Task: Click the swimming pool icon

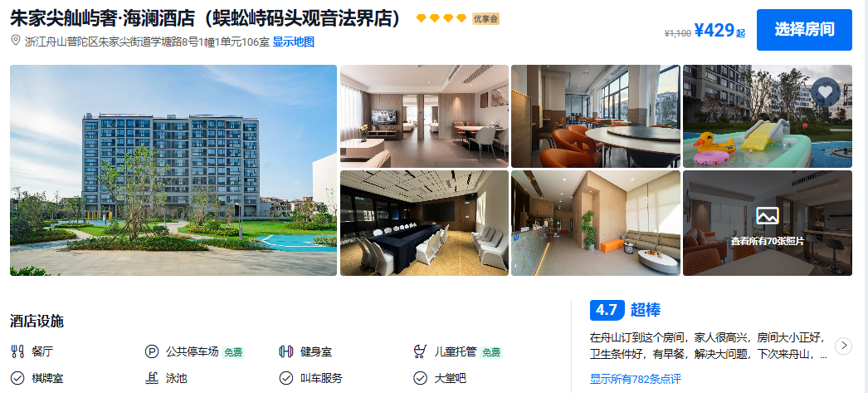Action: [x=152, y=378]
